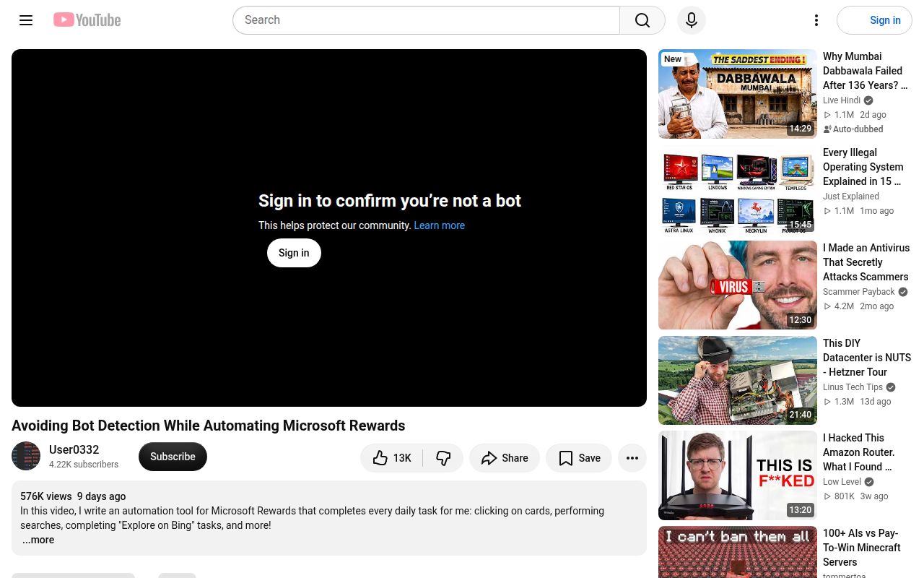Visit the Scammer Payback channel
This screenshot has width=924, height=578.
pyautogui.click(x=859, y=292)
